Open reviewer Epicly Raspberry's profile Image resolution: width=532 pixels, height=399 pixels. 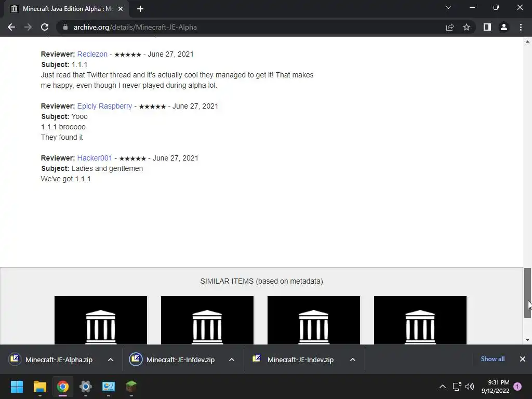[104, 106]
